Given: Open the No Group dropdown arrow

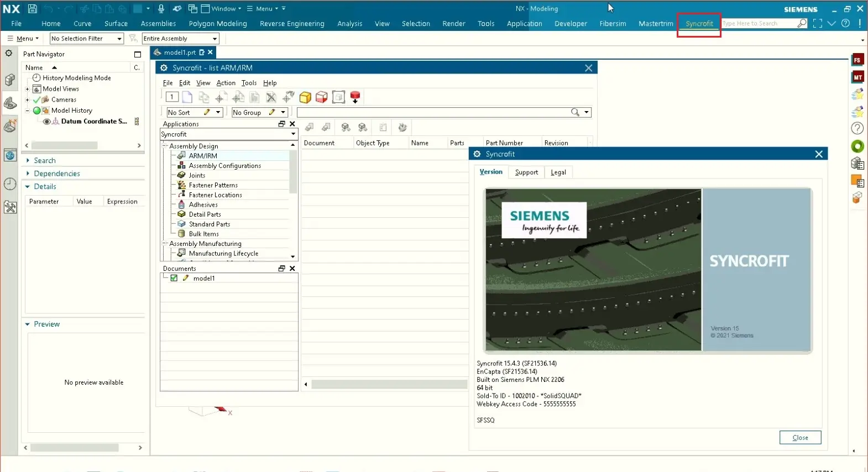Looking at the screenshot, I should (x=283, y=112).
